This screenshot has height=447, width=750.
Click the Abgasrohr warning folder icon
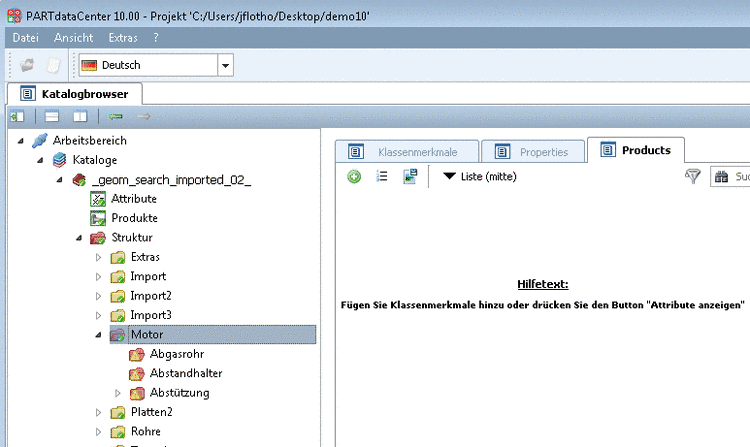pos(137,354)
